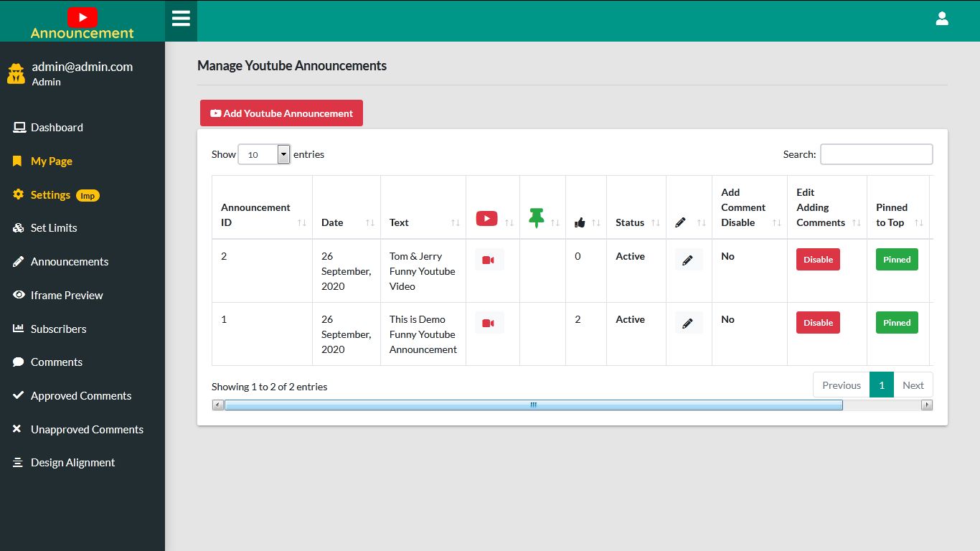Go to the Next page of entries
980x551 pixels.
pos(913,385)
